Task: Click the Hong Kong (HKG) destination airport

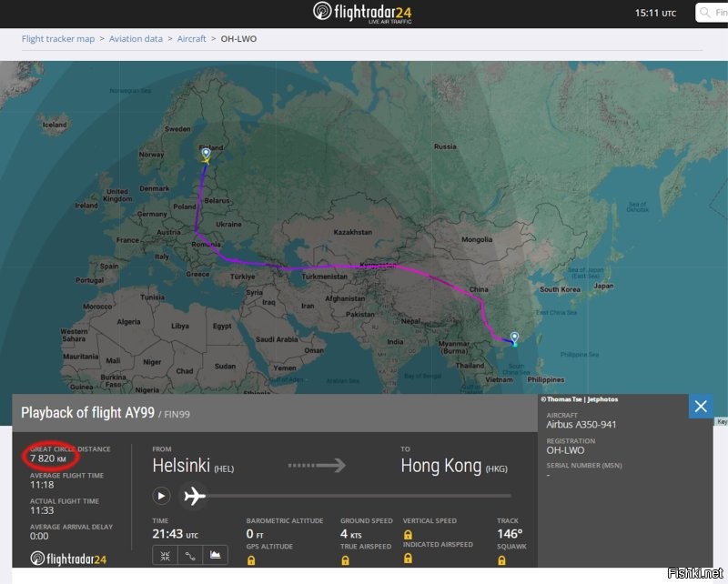Action: pyautogui.click(x=454, y=466)
